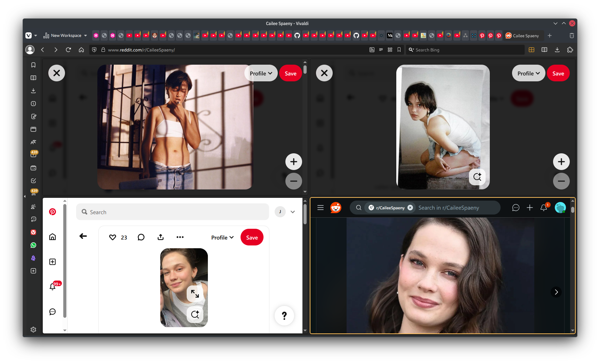This screenshot has width=600, height=364.
Task: Open the extensions puzzle icon
Action: click(x=570, y=50)
